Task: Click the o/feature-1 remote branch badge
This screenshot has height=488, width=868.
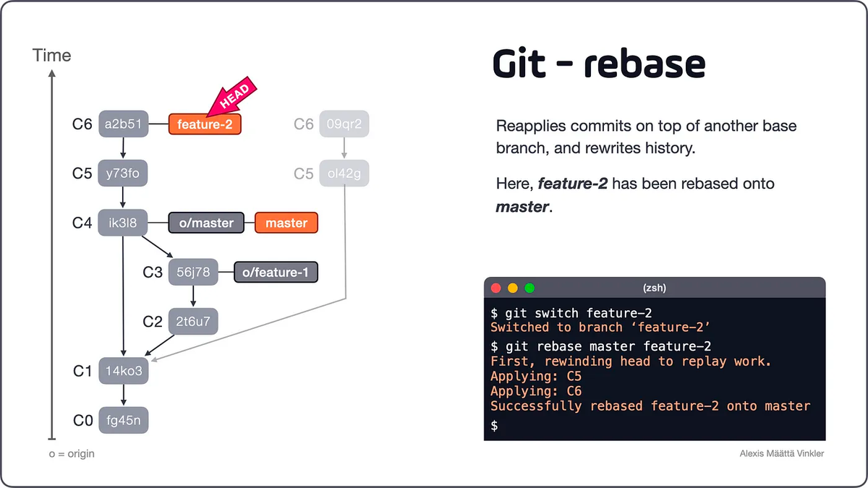Action: 276,272
